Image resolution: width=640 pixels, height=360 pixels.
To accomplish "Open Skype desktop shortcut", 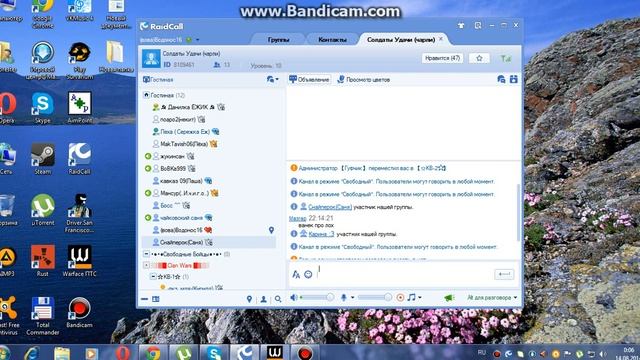I will coord(42,107).
